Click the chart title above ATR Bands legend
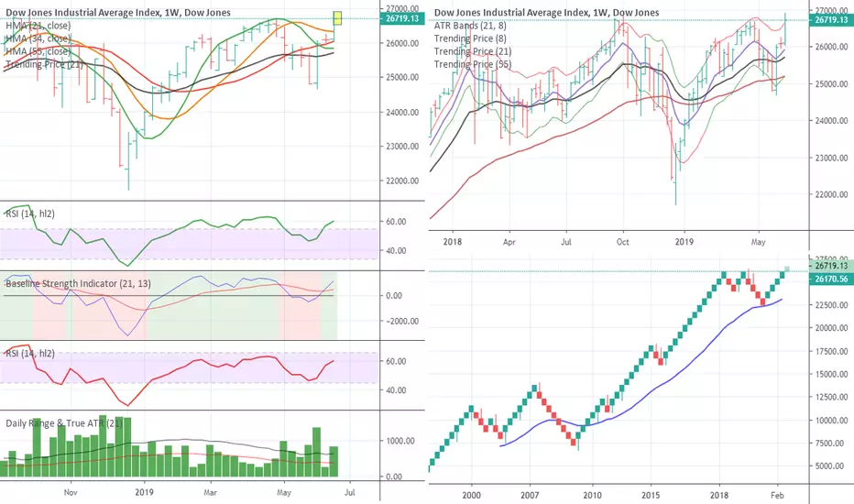Image resolution: width=854 pixels, height=504 pixels. pyautogui.click(x=546, y=12)
